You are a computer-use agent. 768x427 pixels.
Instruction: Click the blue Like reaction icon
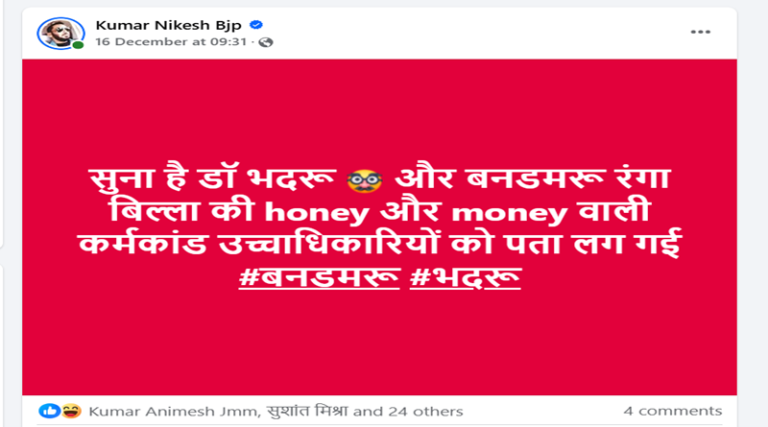click(49, 411)
